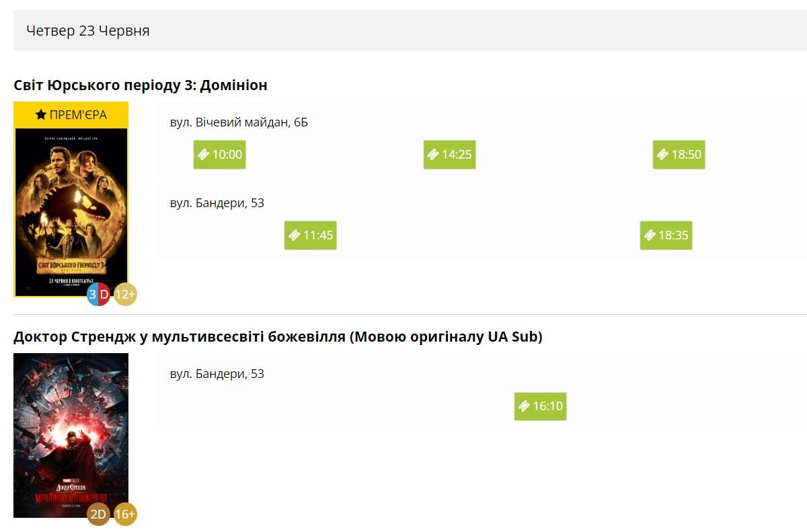Buy ticket for the 18:35 showing

pos(666,235)
